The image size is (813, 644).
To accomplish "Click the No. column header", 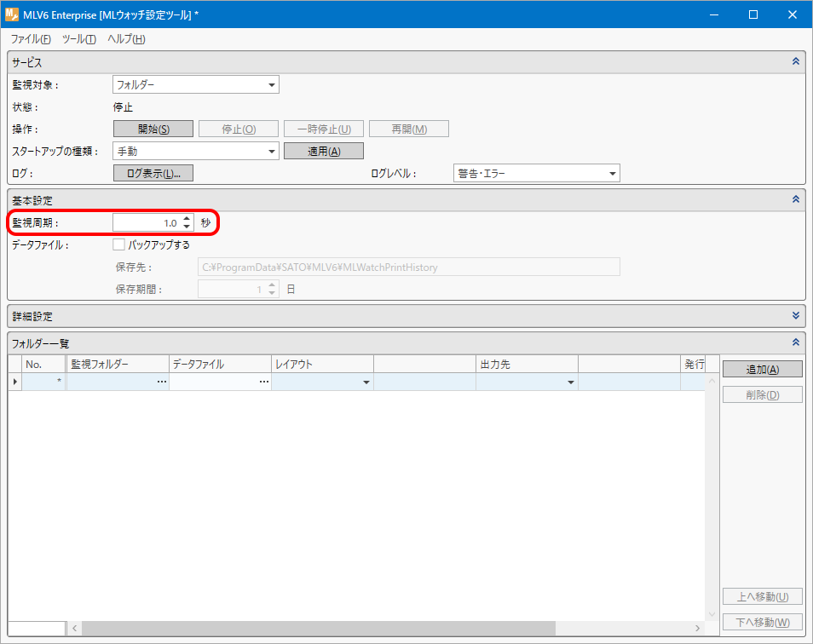I will (43, 365).
